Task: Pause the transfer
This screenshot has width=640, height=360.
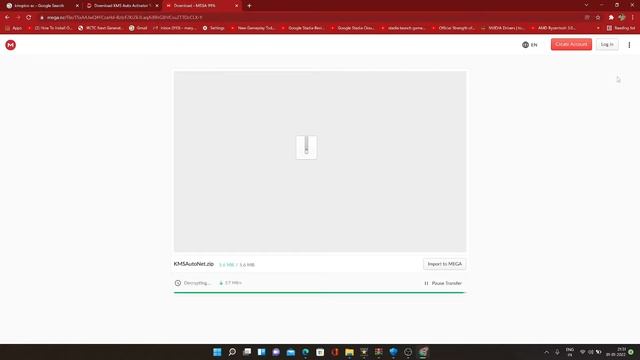Action: coord(443,283)
